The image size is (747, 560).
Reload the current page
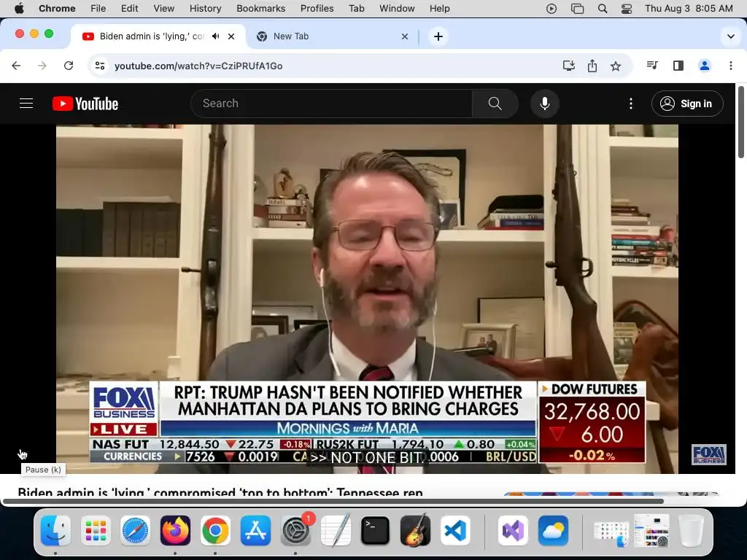click(x=69, y=66)
